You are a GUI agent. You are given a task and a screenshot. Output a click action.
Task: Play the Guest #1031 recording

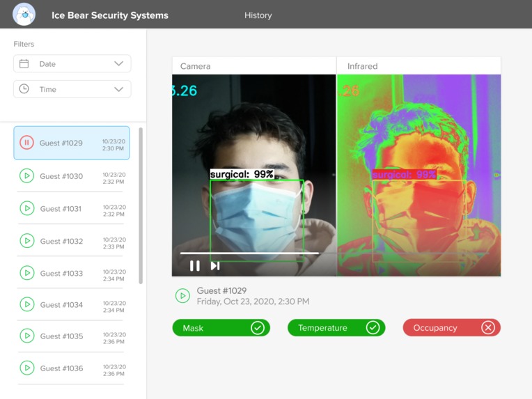(27, 208)
